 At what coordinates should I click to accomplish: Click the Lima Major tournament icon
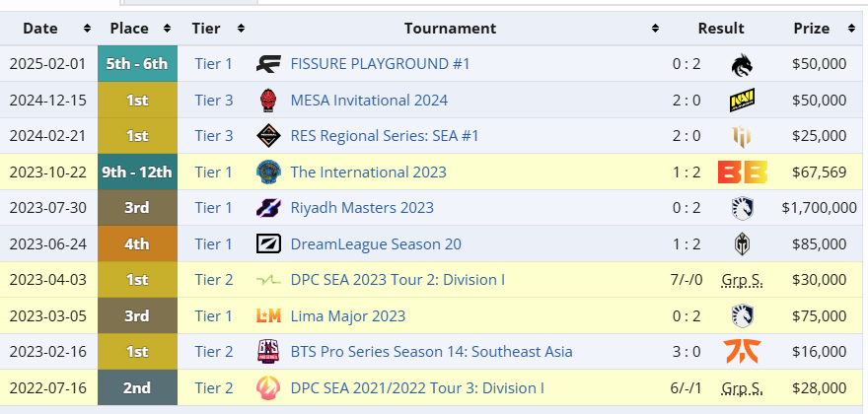point(268,316)
